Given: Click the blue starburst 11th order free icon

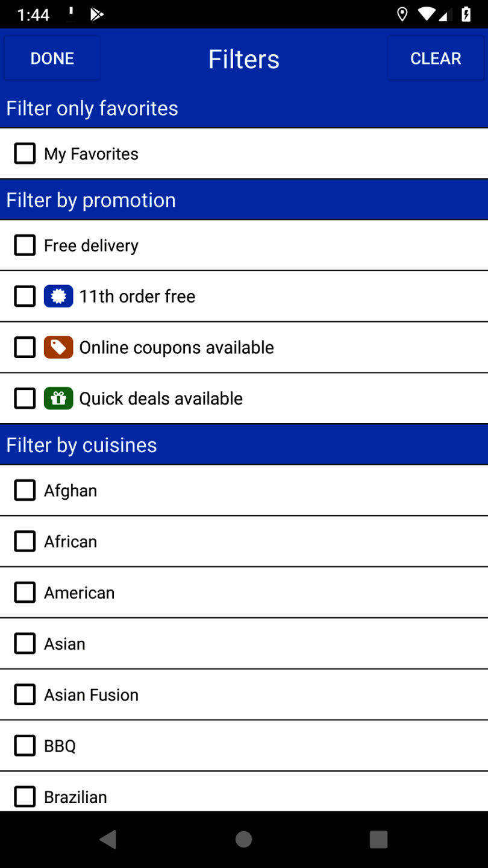Looking at the screenshot, I should pos(58,296).
